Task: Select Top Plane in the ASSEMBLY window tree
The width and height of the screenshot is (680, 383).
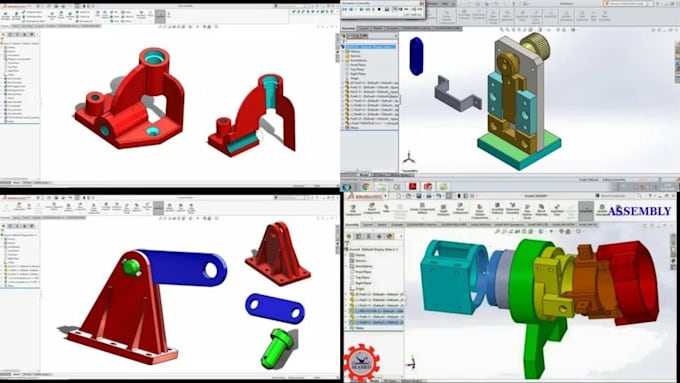Action: (362, 278)
